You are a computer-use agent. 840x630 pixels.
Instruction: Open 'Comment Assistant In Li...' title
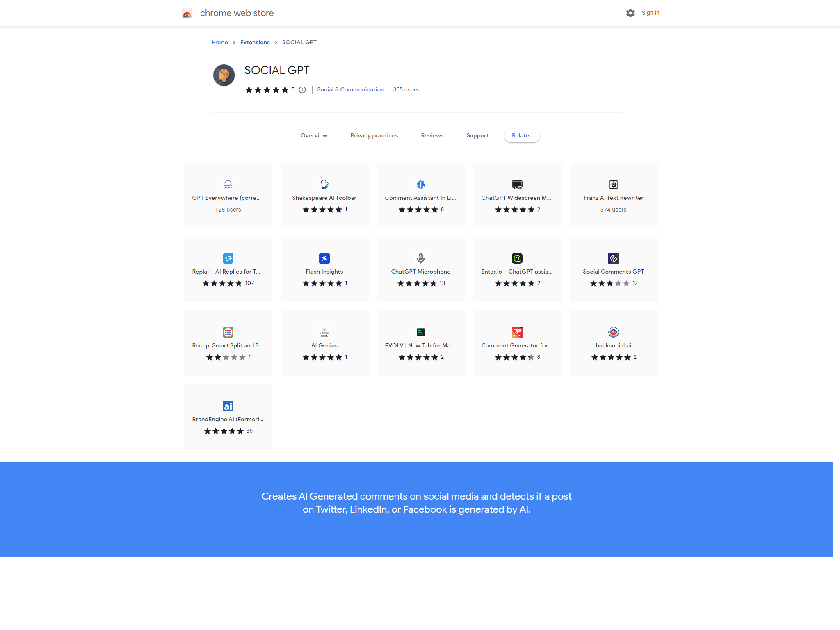pyautogui.click(x=420, y=198)
